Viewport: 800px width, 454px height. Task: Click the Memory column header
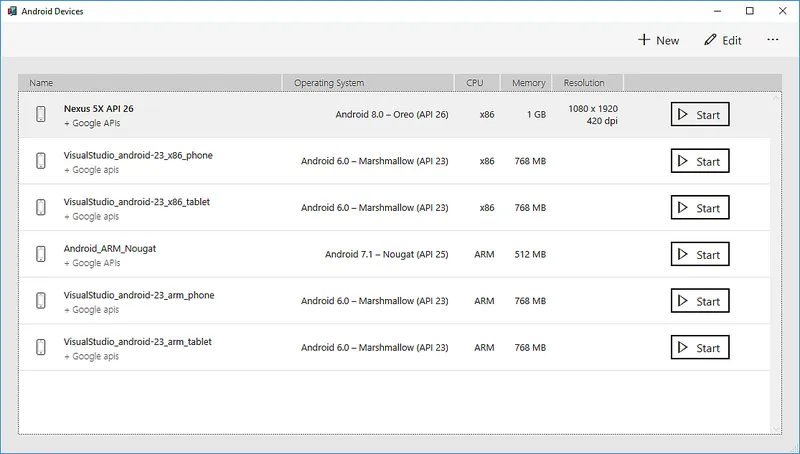coord(526,83)
